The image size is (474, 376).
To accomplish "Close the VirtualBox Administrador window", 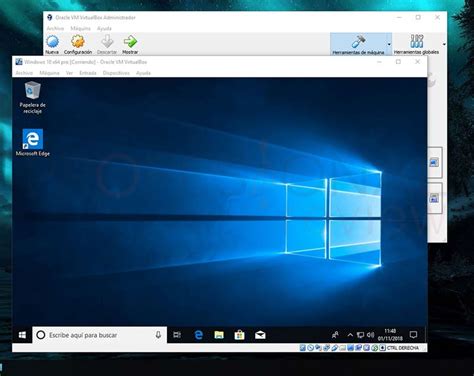I will (437, 17).
